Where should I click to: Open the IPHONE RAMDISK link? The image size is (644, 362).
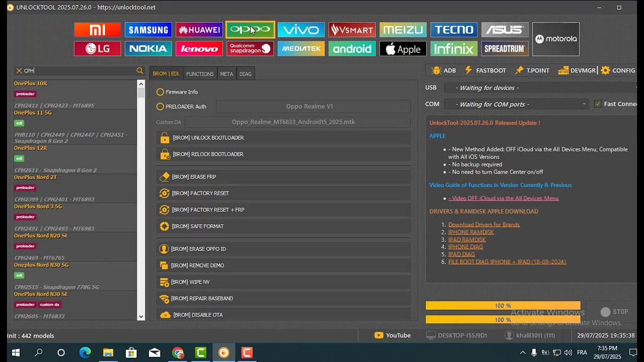click(x=471, y=232)
